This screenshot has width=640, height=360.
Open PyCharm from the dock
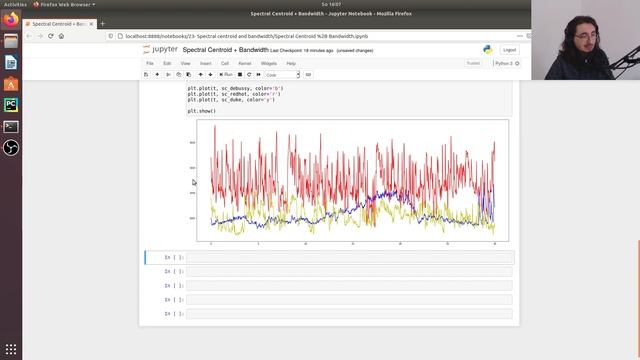(x=11, y=105)
